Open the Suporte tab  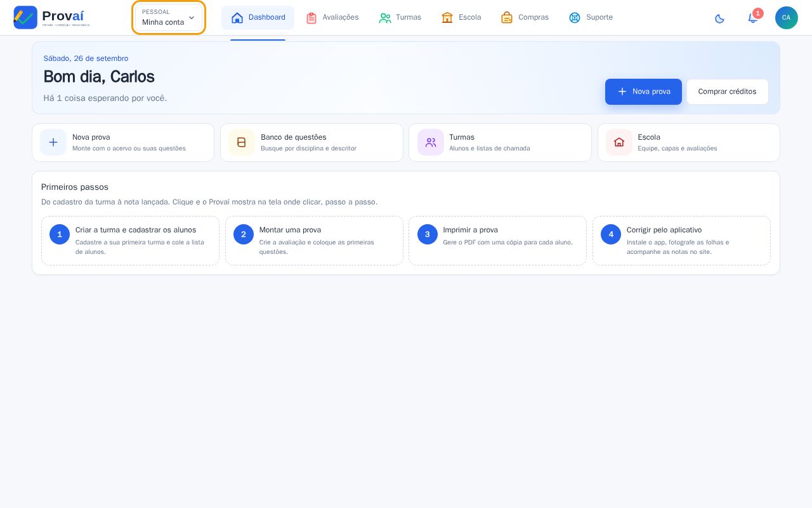point(591,18)
